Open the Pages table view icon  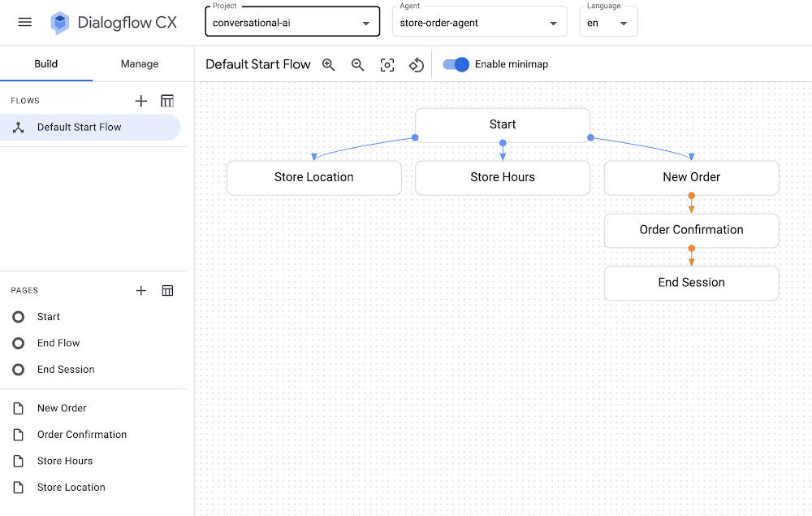click(x=167, y=291)
